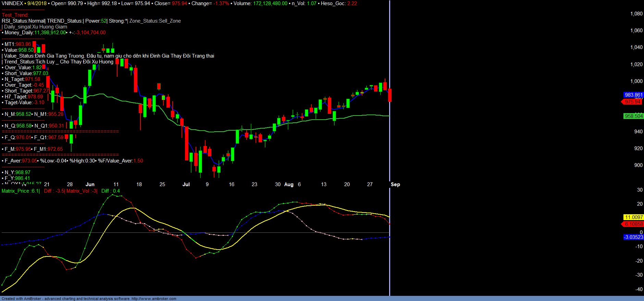
Task: Click the last red candlestick on chart
Action: click(390, 95)
